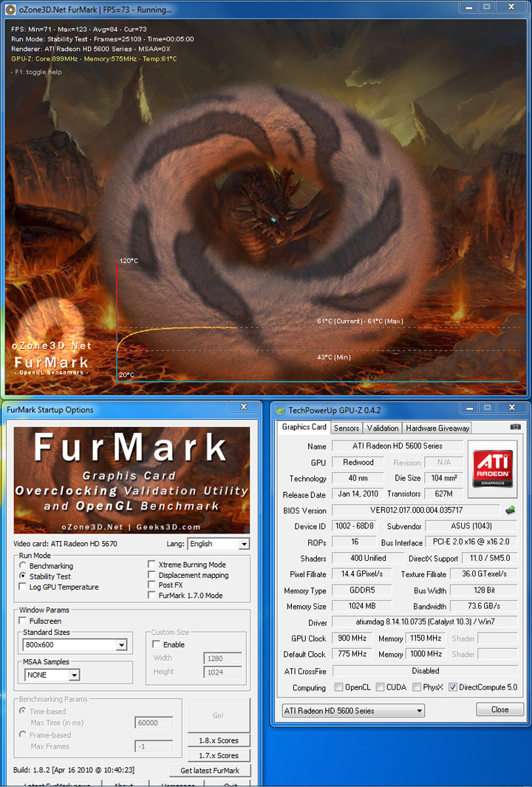Select the Frame-based benchmarking radio

click(x=23, y=735)
